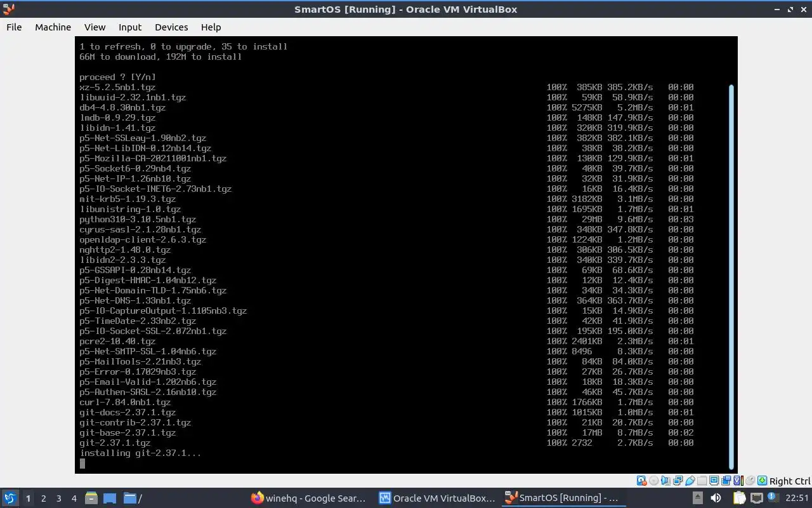Click the optical drive indicator in status bar

(654, 481)
